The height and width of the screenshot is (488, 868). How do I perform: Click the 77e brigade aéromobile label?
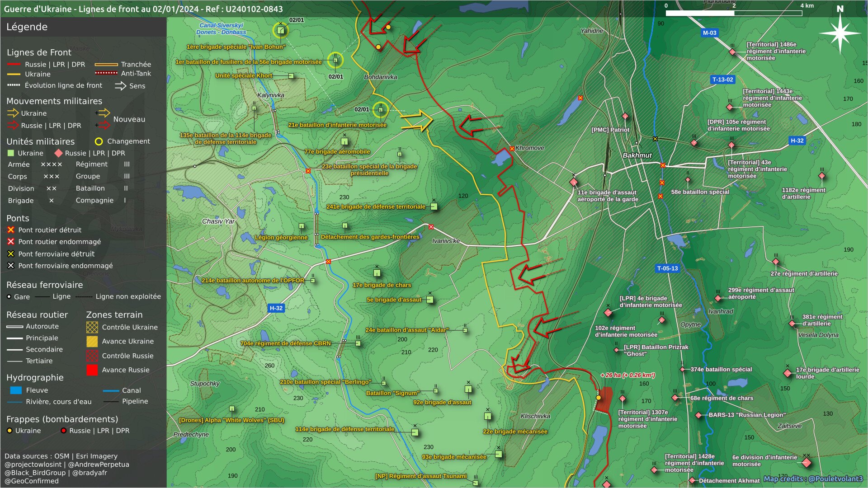coord(337,152)
